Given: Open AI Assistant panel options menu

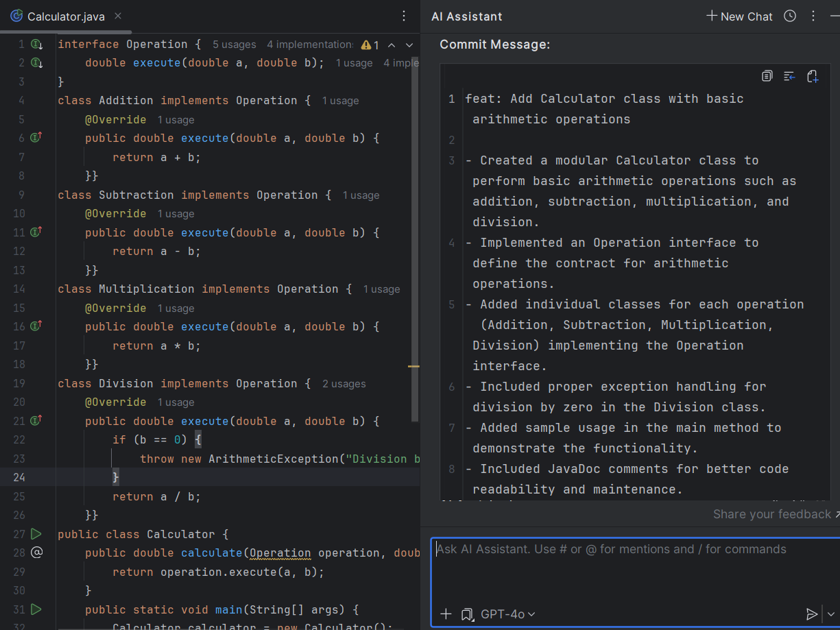Looking at the screenshot, I should click(x=813, y=16).
